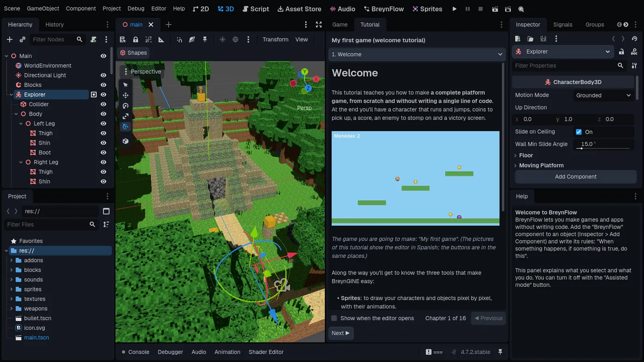The image size is (644, 362).
Task: Click the sort files icon beside Filter Files
Action: pos(106,224)
